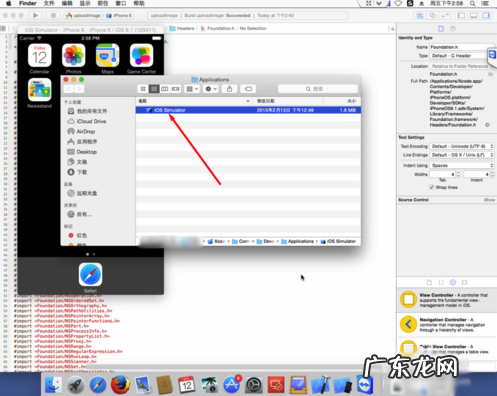Toggle the Wrap lines checkbox

tap(432, 187)
